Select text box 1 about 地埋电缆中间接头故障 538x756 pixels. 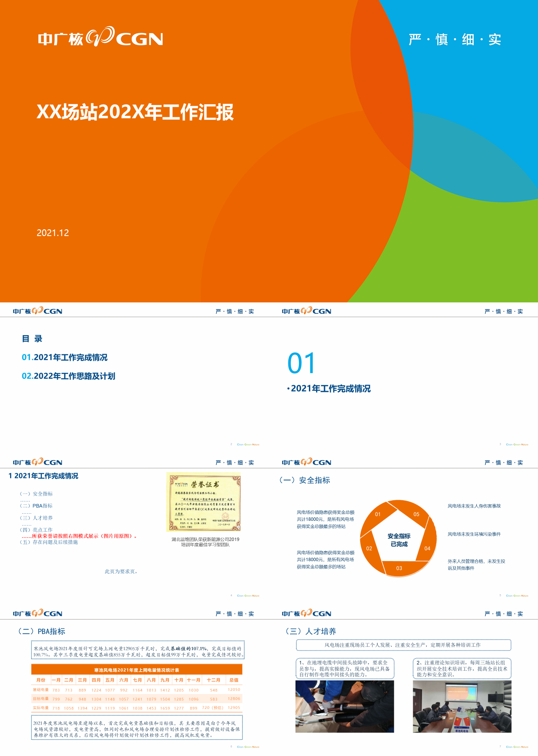point(345,669)
